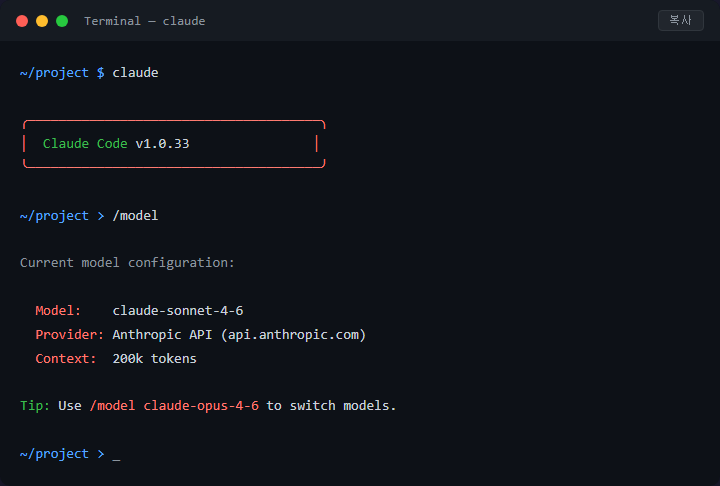The width and height of the screenshot is (720, 486).
Task: Click the 'Model:' label
Action: [58, 311]
